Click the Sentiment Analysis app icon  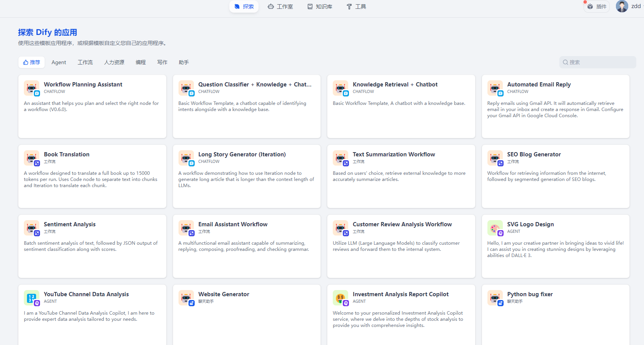click(32, 228)
